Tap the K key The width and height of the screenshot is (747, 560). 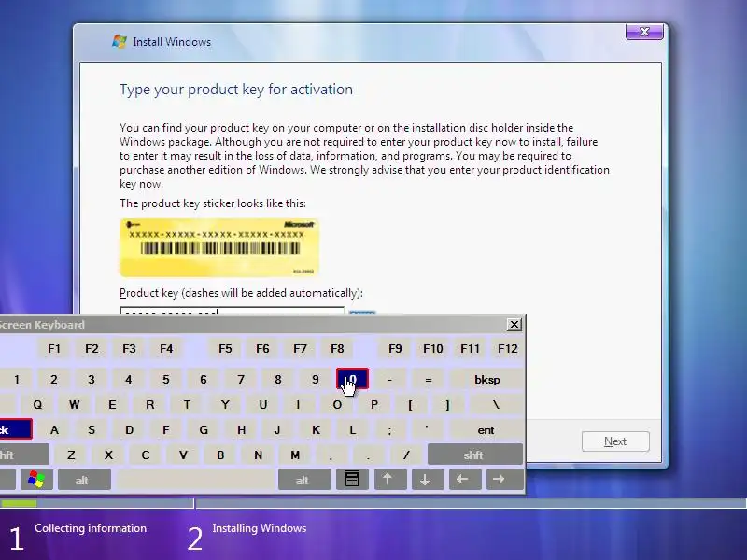pyautogui.click(x=316, y=430)
